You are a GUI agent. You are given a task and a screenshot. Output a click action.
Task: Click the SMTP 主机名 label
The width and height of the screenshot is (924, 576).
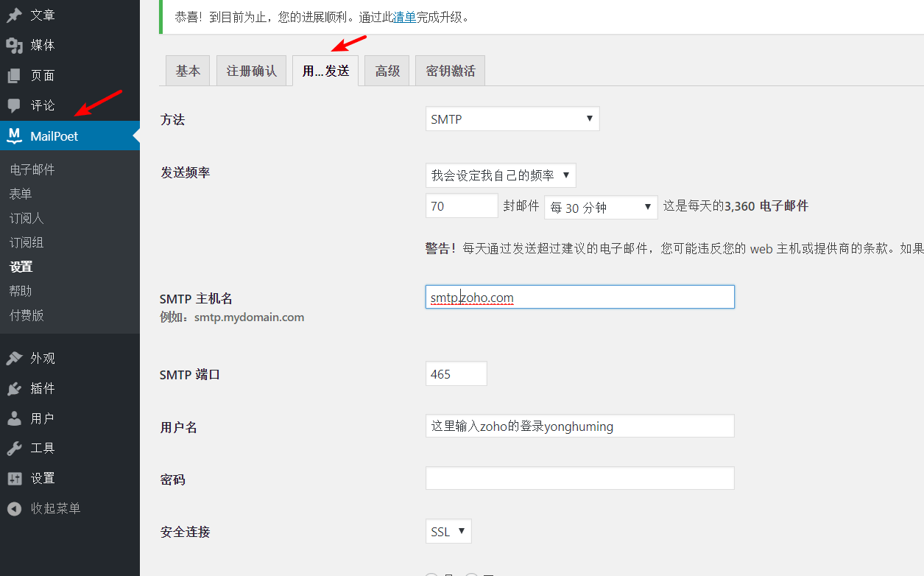tap(196, 298)
